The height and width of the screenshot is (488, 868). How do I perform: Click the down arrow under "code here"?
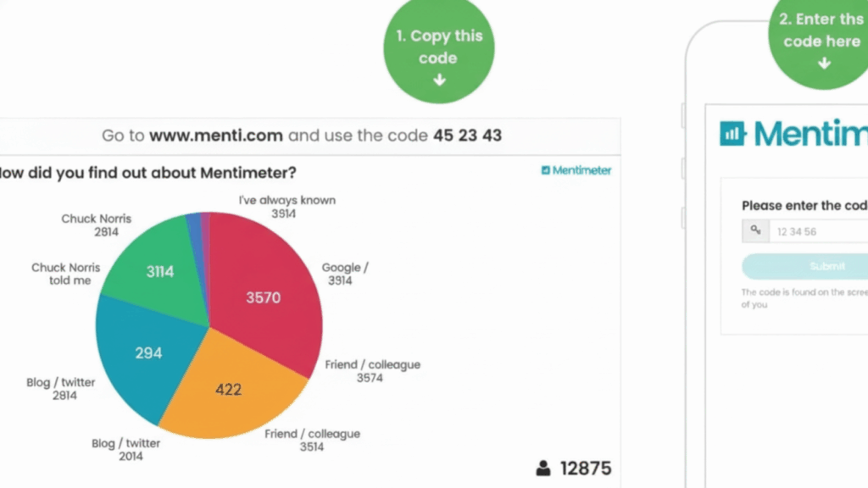(x=823, y=64)
